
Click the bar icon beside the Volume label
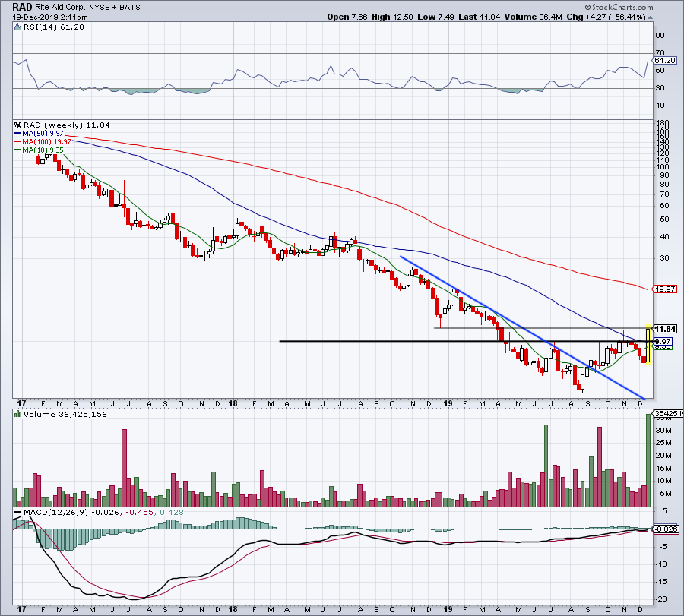pos(18,415)
